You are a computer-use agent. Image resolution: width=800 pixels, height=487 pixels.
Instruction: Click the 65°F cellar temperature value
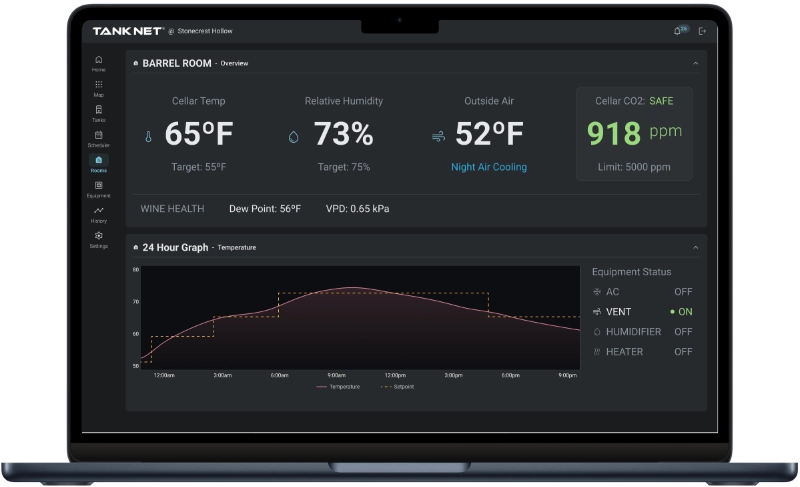(199, 134)
